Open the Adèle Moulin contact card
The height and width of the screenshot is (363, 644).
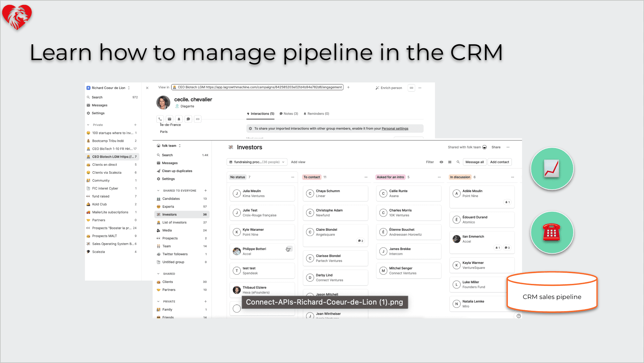482,197
